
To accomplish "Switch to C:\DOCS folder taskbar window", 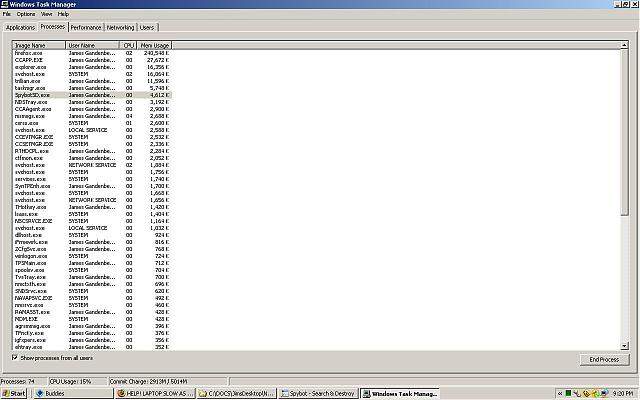I will click(237, 393).
